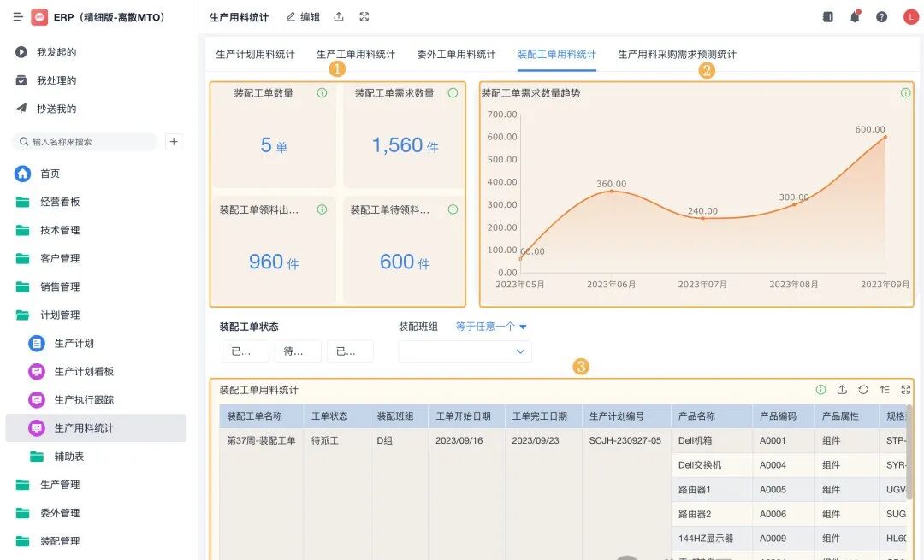The image size is (924, 560).
Task: Click the 第37周-装配工单 cell
Action: tap(262, 439)
